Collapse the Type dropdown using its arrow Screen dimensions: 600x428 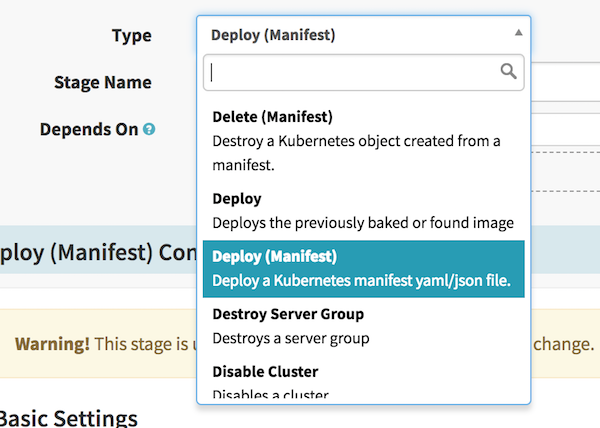click(x=518, y=33)
